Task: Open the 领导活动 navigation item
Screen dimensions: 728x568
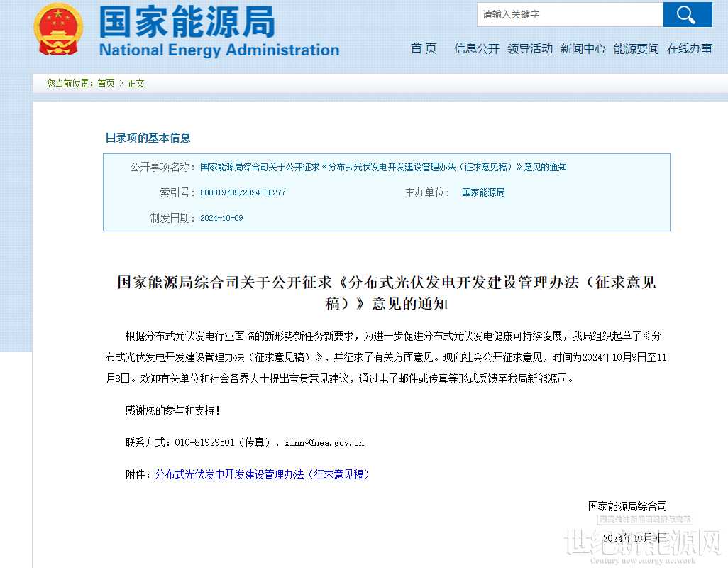Action: [530, 48]
